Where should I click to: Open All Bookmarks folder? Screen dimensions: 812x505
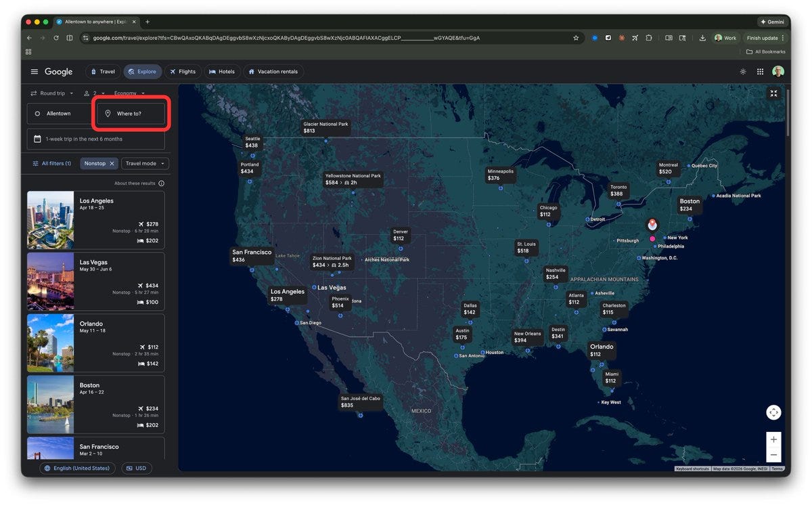click(766, 51)
